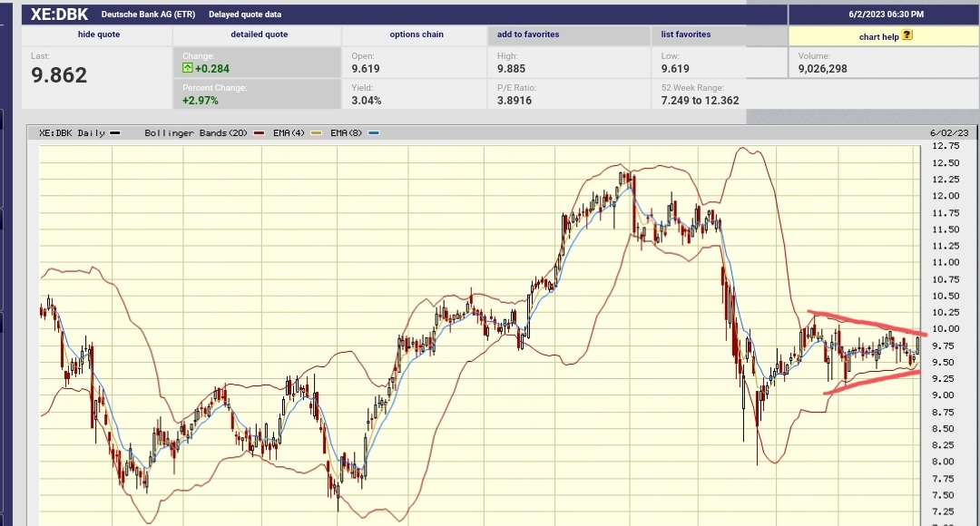
Task: Click the percent change +2.97%
Action: (201, 100)
